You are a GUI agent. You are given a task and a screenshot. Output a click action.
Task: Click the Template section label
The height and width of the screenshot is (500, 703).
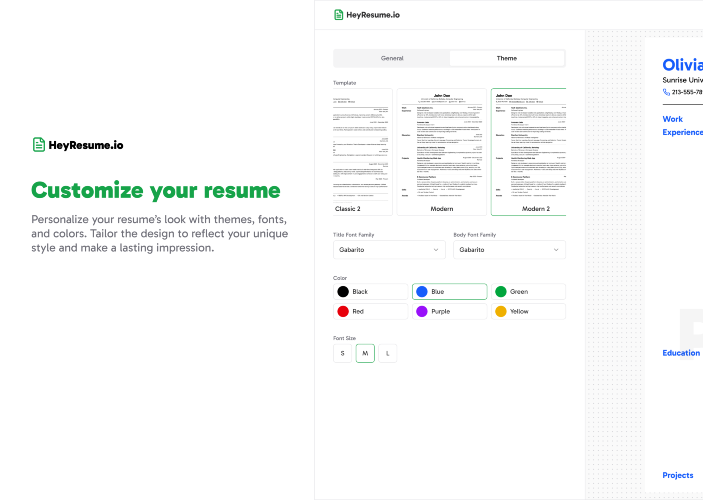(x=344, y=83)
